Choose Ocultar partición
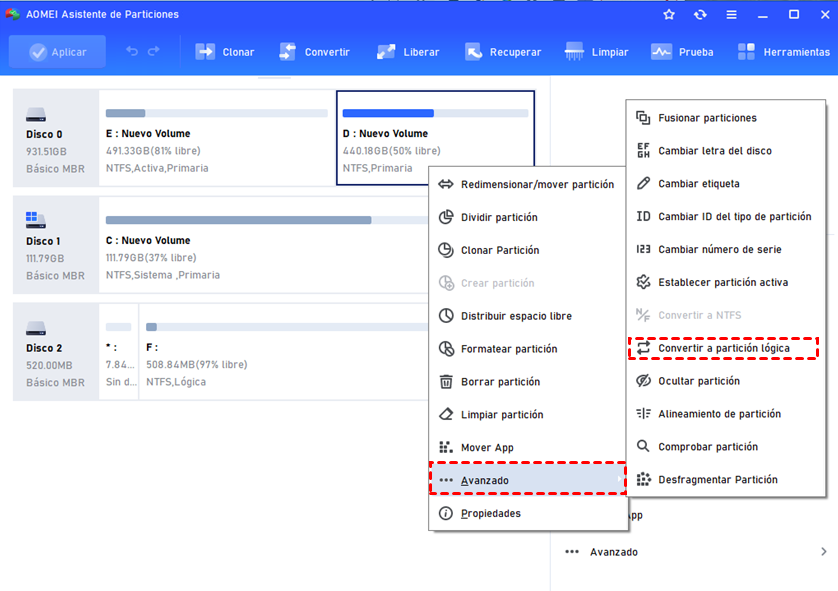The image size is (838, 591). 726,381
